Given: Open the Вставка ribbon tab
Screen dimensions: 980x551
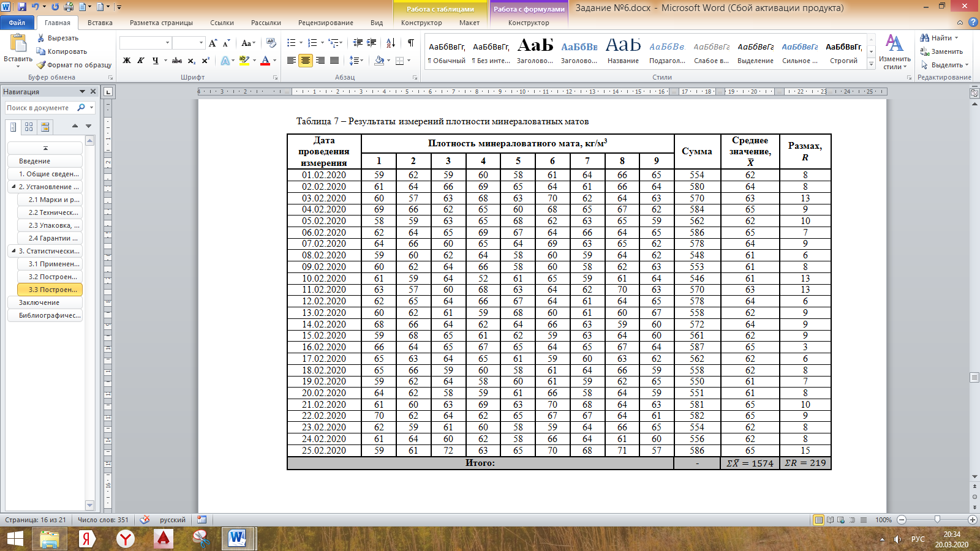Looking at the screenshot, I should (100, 23).
